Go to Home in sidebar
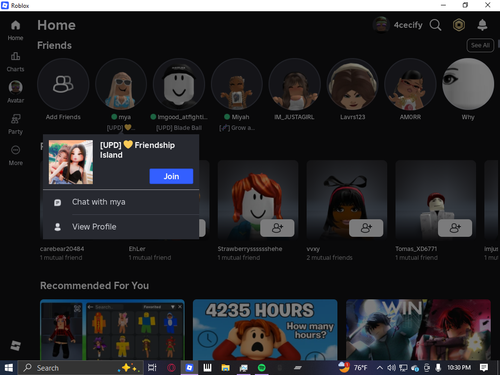This screenshot has width=500, height=375. (15, 30)
